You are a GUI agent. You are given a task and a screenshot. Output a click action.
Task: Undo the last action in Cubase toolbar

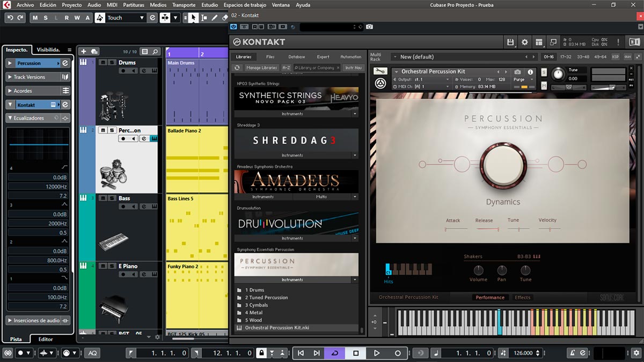[10, 18]
